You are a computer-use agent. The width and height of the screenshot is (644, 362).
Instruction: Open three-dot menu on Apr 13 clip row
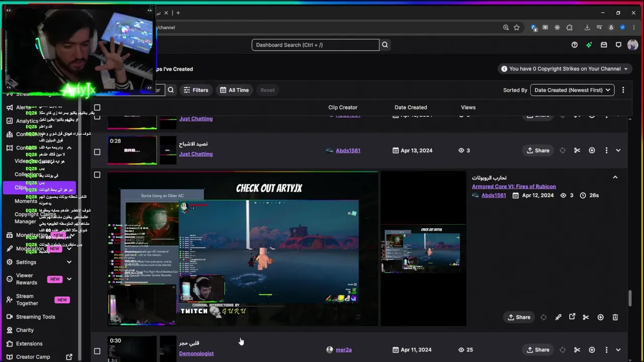pyautogui.click(x=606, y=150)
